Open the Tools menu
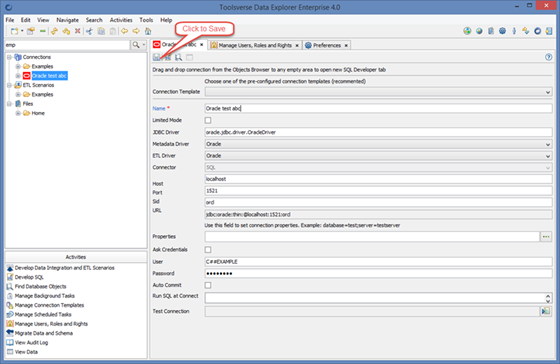This screenshot has width=560, height=364. (146, 20)
